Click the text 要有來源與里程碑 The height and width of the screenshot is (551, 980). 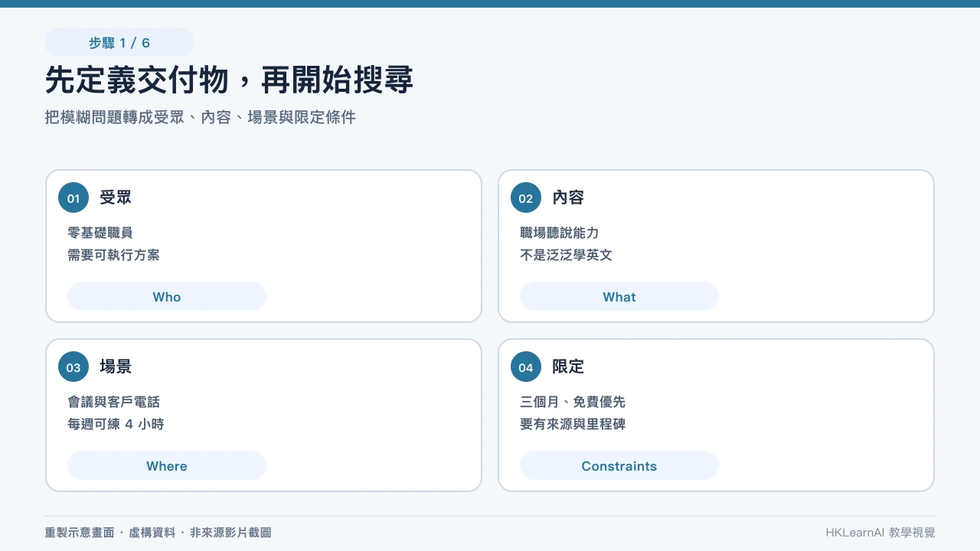[x=573, y=424]
